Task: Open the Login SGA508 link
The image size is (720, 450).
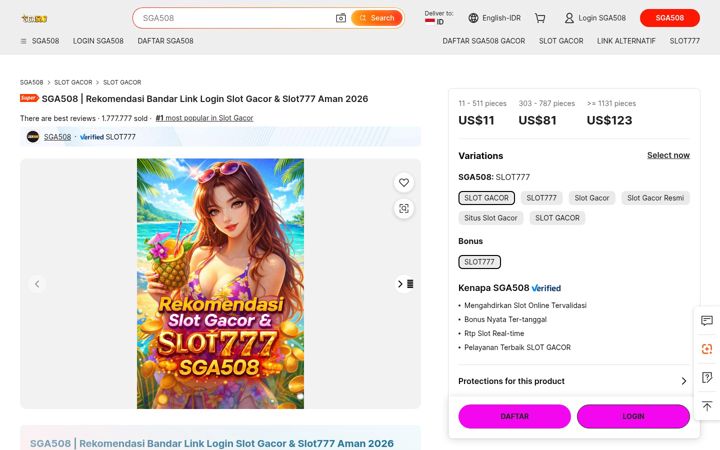Action: coord(602,18)
